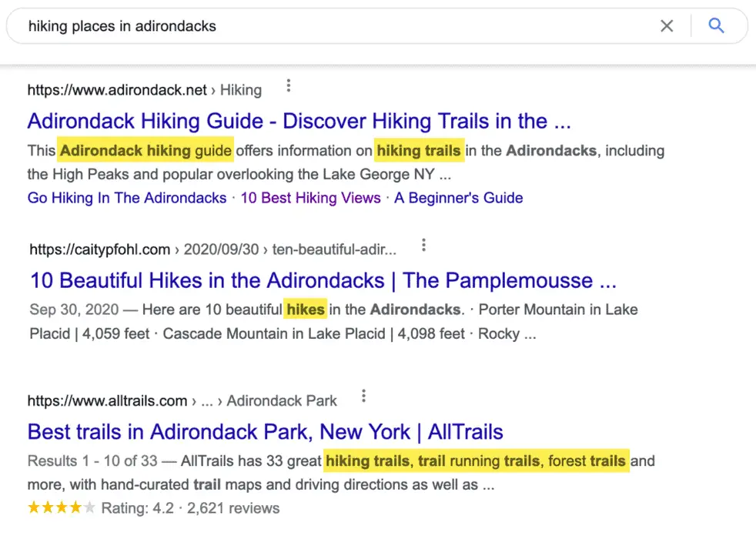
Task: Open the three-dot menu beside alltrails.com result
Action: pyautogui.click(x=363, y=397)
